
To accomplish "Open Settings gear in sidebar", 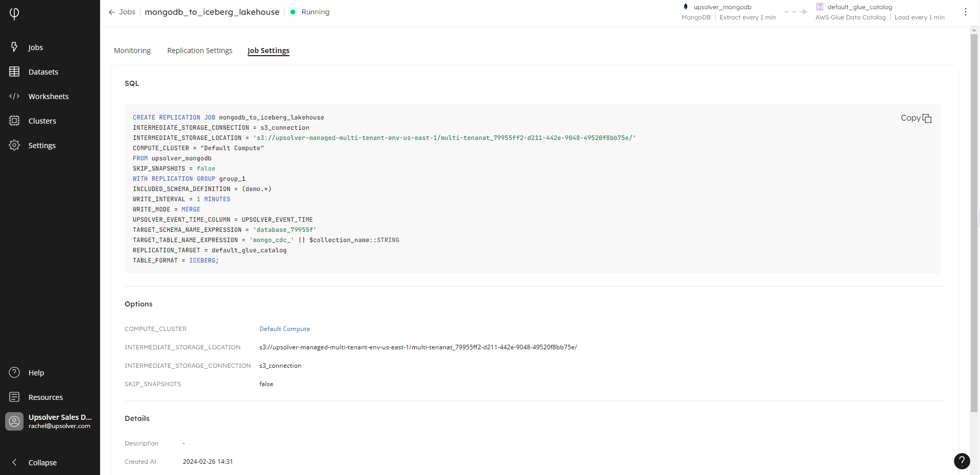I will [14, 145].
